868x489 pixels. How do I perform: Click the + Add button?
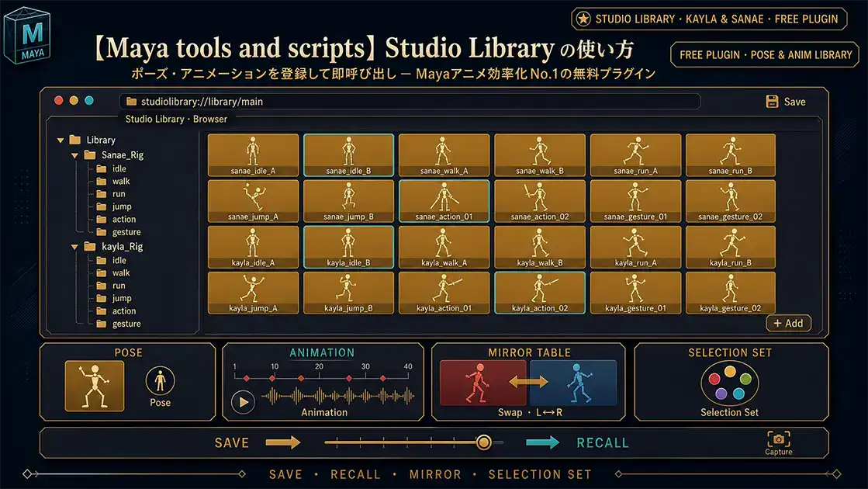pos(788,324)
